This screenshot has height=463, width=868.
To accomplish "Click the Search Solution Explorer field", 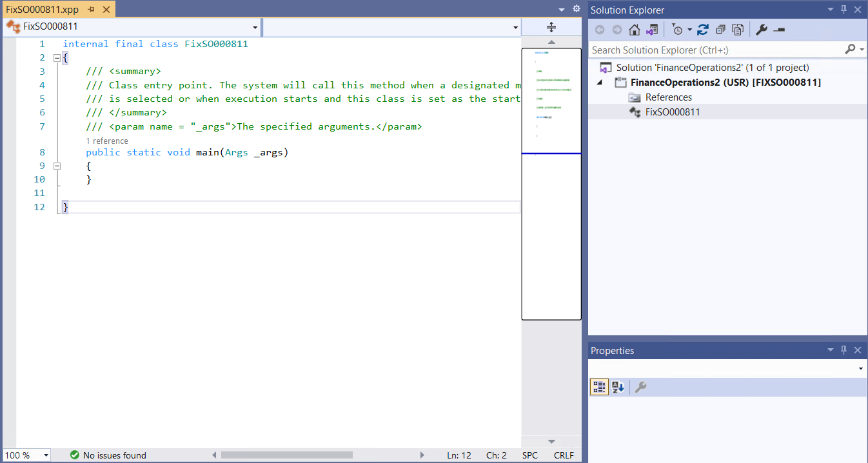I will (716, 50).
